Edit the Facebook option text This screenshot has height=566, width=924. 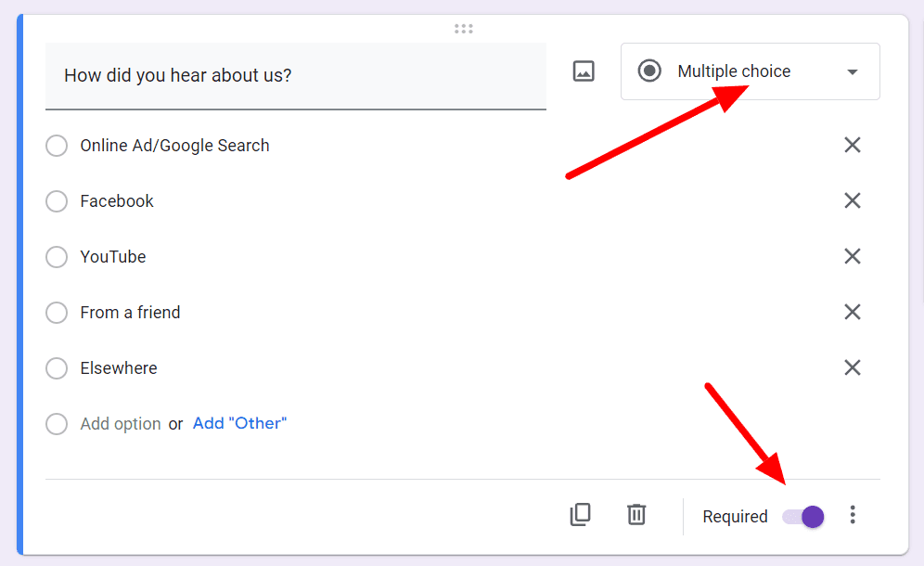(117, 201)
